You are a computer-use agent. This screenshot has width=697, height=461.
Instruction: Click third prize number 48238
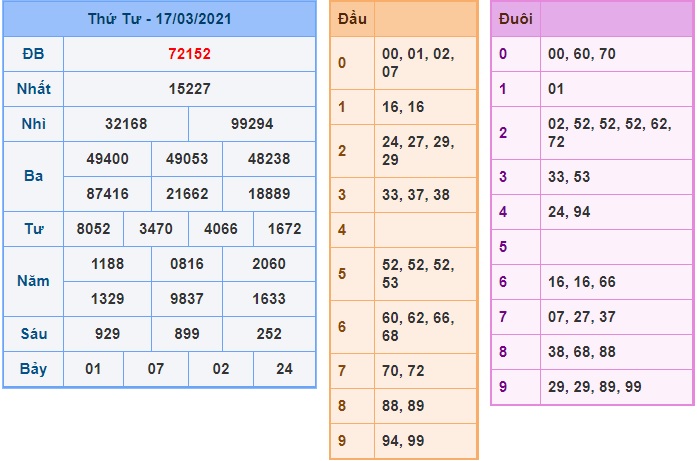coord(269,159)
